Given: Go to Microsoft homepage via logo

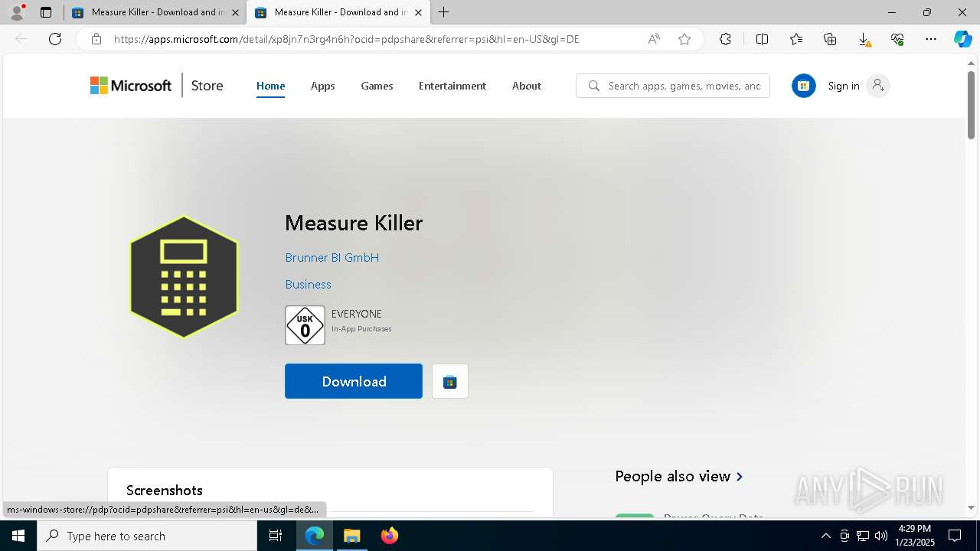Looking at the screenshot, I should [131, 86].
